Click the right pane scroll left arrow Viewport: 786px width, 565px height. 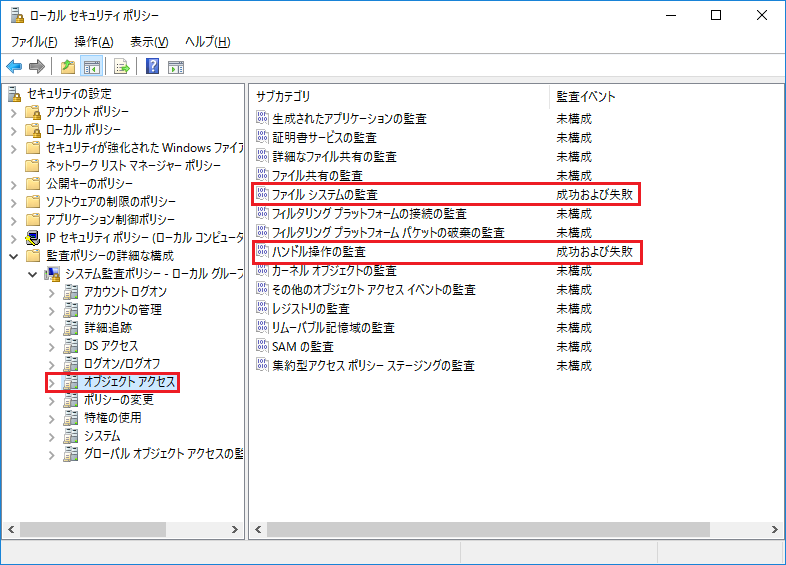(x=258, y=529)
